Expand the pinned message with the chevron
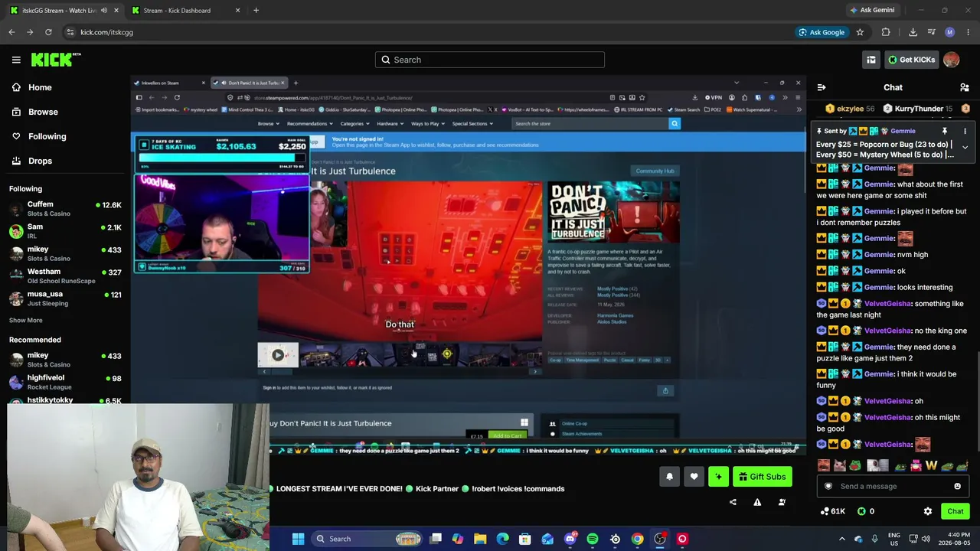The height and width of the screenshot is (551, 980). point(965,148)
